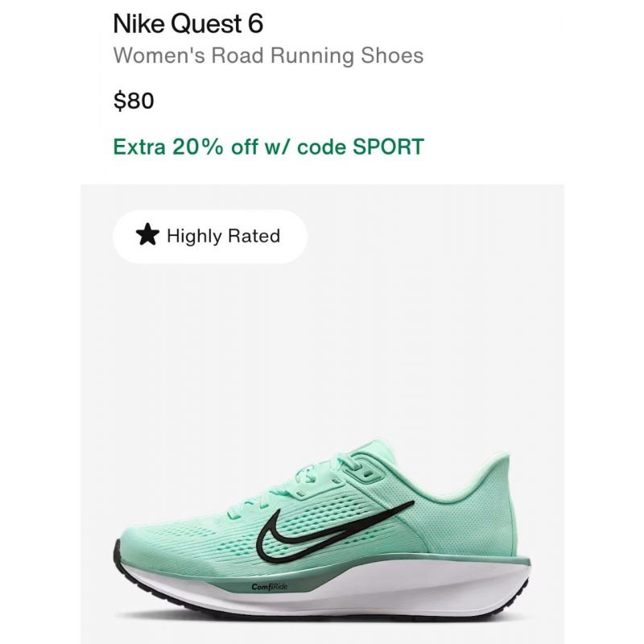Viewport: 644px width, 644px height.
Task: Tap the Highly Rated badge label
Action: 224,236
